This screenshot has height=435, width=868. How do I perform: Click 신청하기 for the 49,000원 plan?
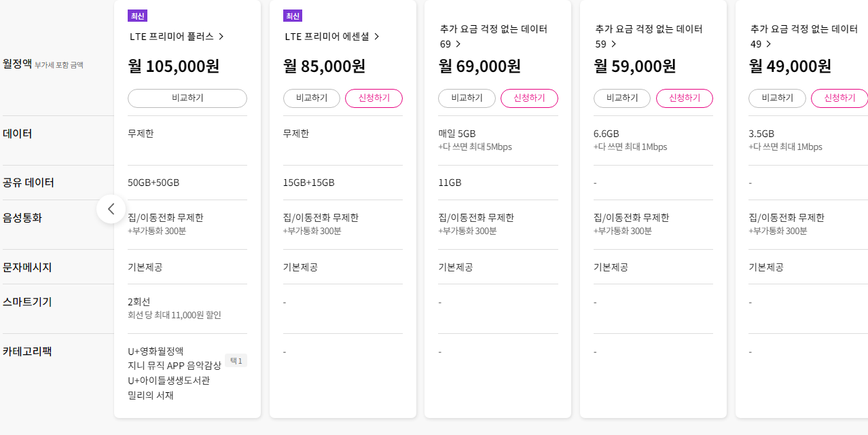[x=839, y=98]
